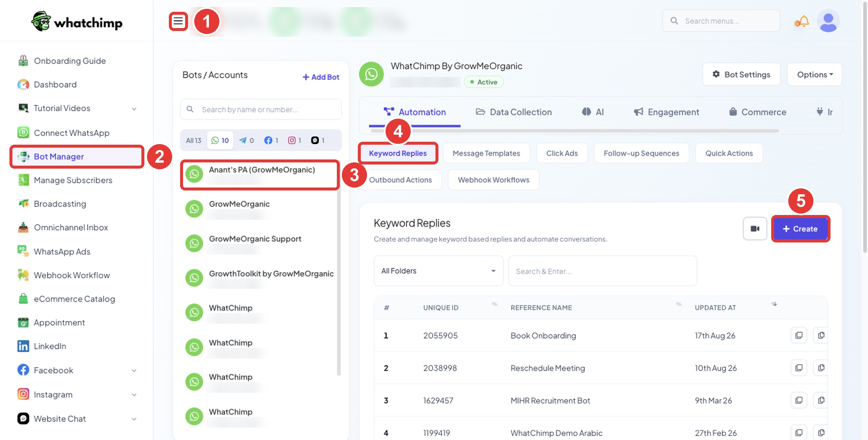Open Bot Settings
This screenshot has width=868, height=440.
pyautogui.click(x=741, y=74)
